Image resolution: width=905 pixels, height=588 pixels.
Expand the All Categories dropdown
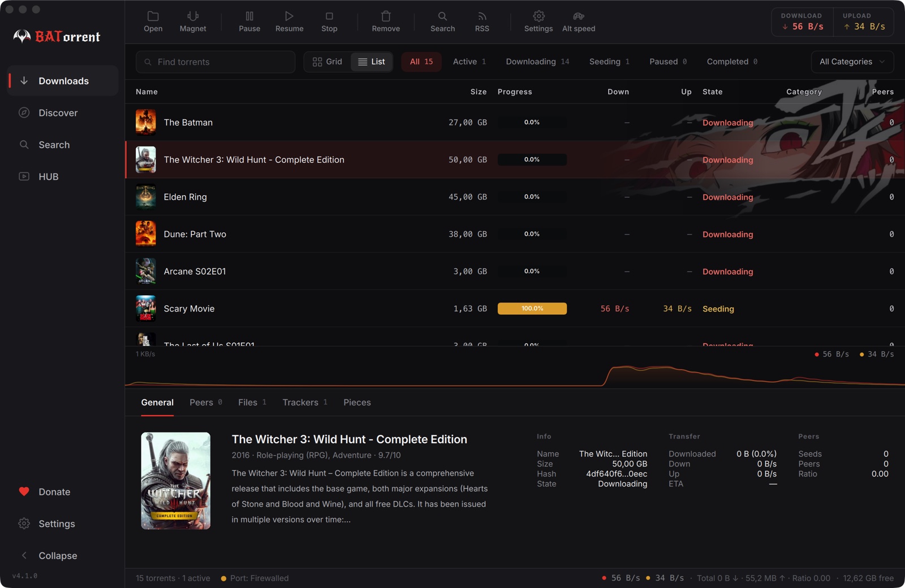point(852,62)
